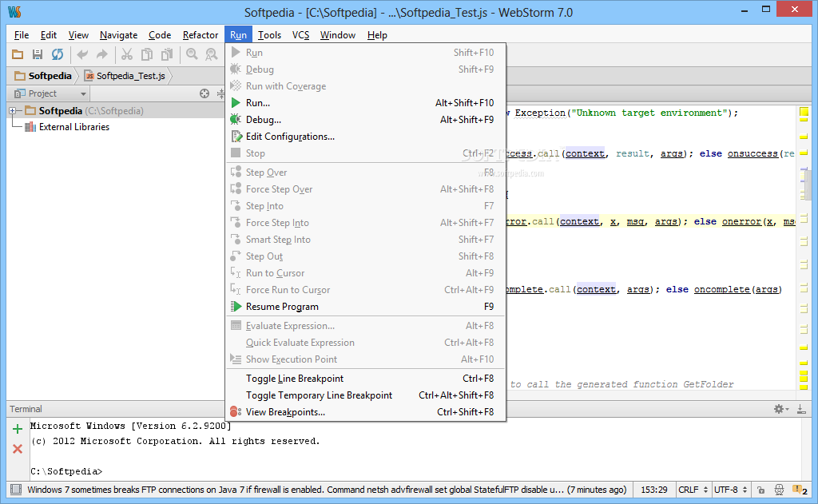Click the yellow inspection status square above the gutter
Screen dimensions: 818x504
804,111
